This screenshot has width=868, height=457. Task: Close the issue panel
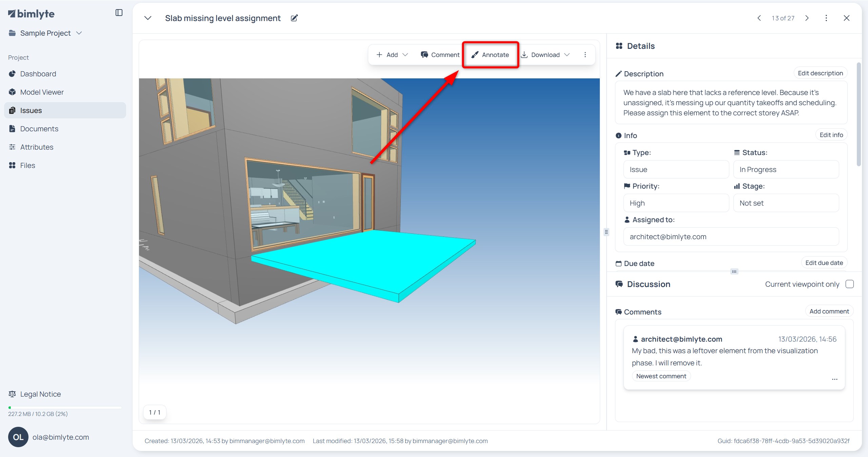(x=847, y=18)
